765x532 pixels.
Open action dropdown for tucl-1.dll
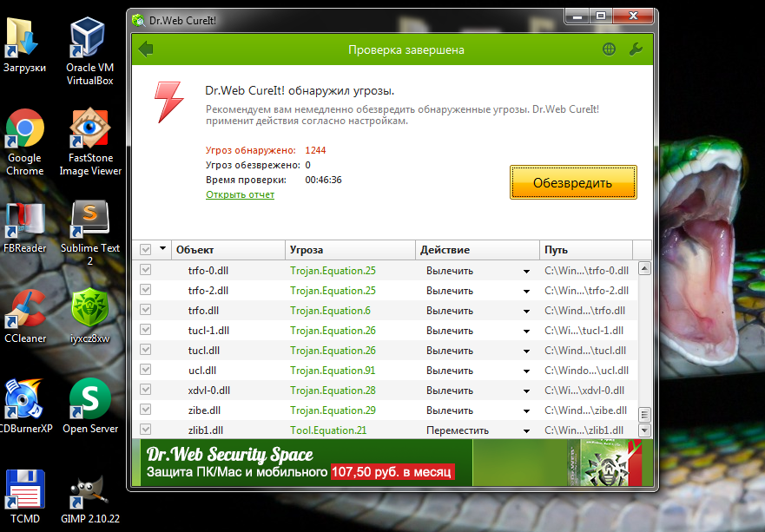coord(526,332)
